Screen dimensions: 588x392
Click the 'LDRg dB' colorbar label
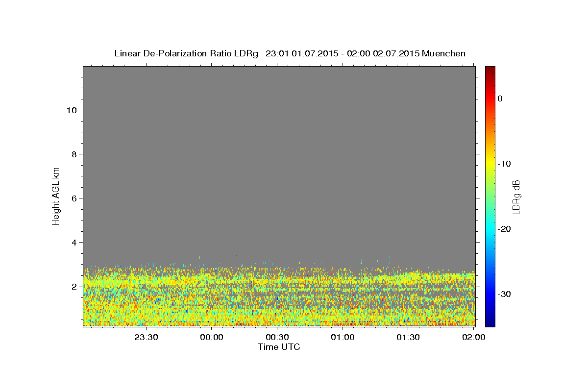tap(516, 197)
